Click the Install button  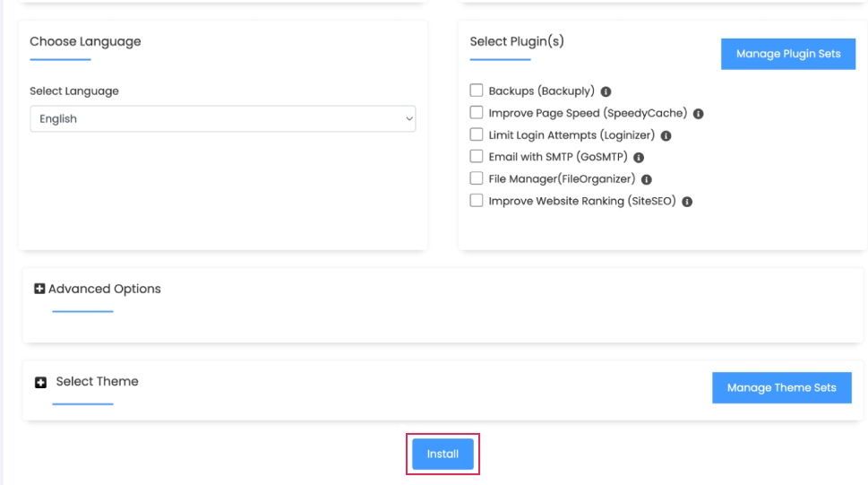[443, 454]
